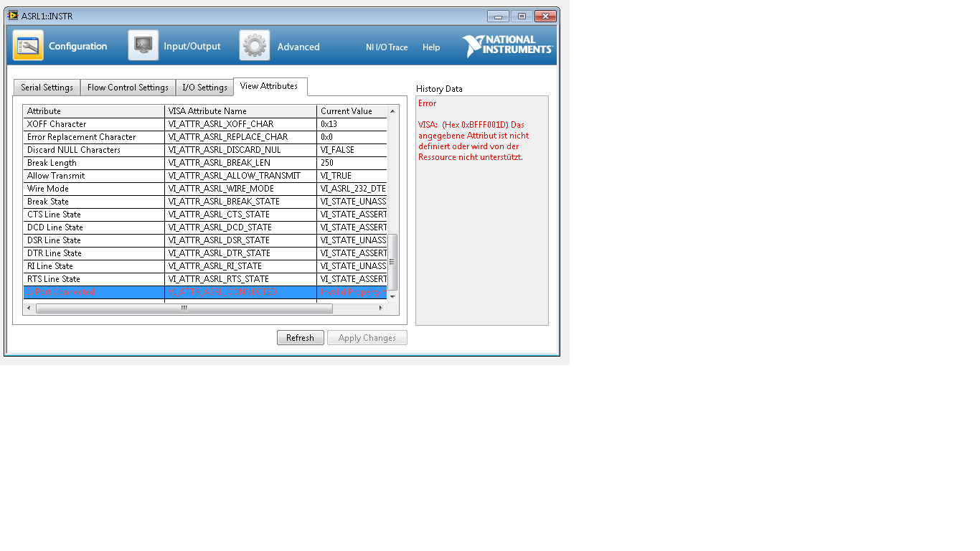This screenshot has width=980, height=551.
Task: Click VI_ATTR_ASRL_REPLACE_CHAR cell
Action: point(241,137)
